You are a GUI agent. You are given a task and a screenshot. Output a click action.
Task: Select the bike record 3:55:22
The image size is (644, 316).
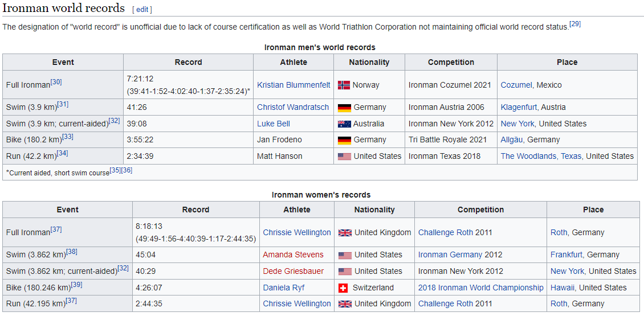[140, 139]
